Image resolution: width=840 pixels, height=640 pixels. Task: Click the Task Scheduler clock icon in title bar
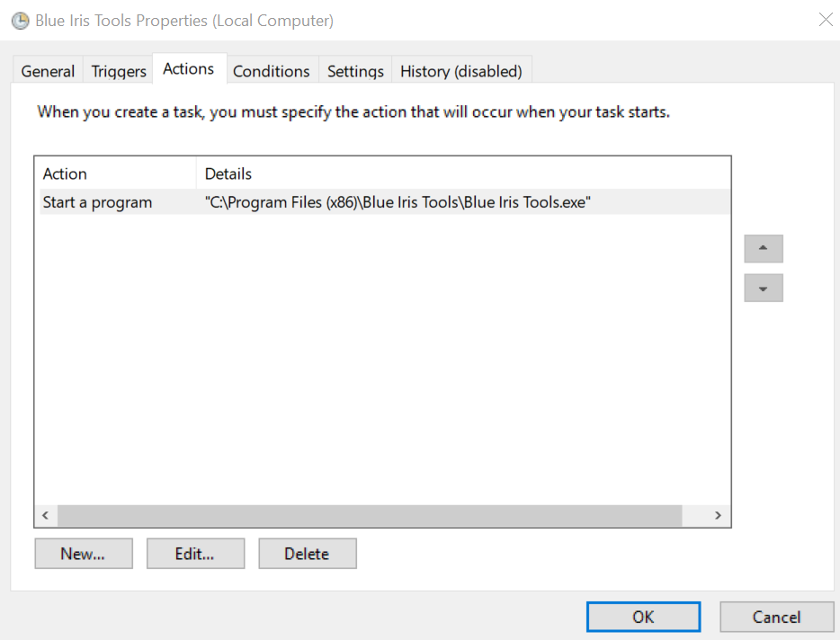point(20,20)
